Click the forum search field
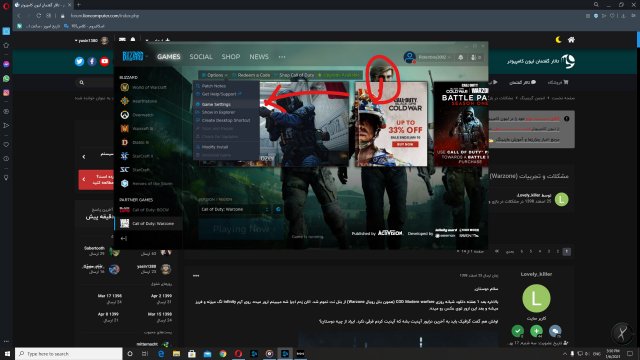 [96, 82]
